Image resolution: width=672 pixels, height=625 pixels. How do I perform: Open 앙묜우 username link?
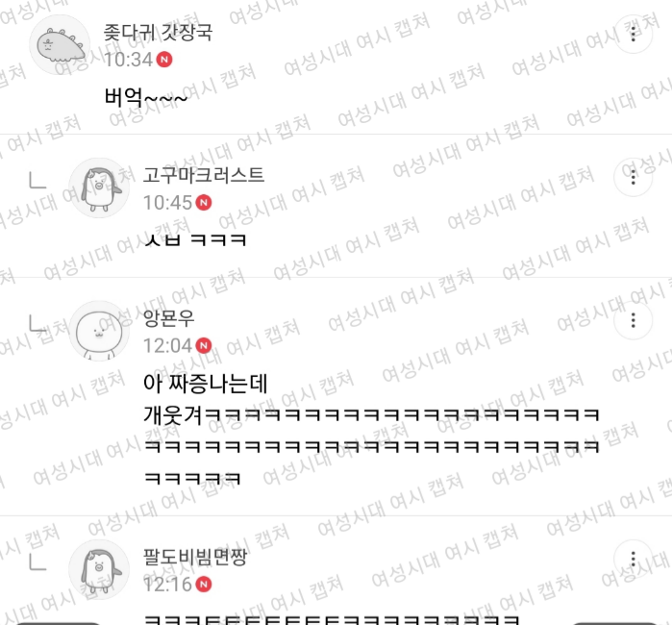tap(169, 318)
